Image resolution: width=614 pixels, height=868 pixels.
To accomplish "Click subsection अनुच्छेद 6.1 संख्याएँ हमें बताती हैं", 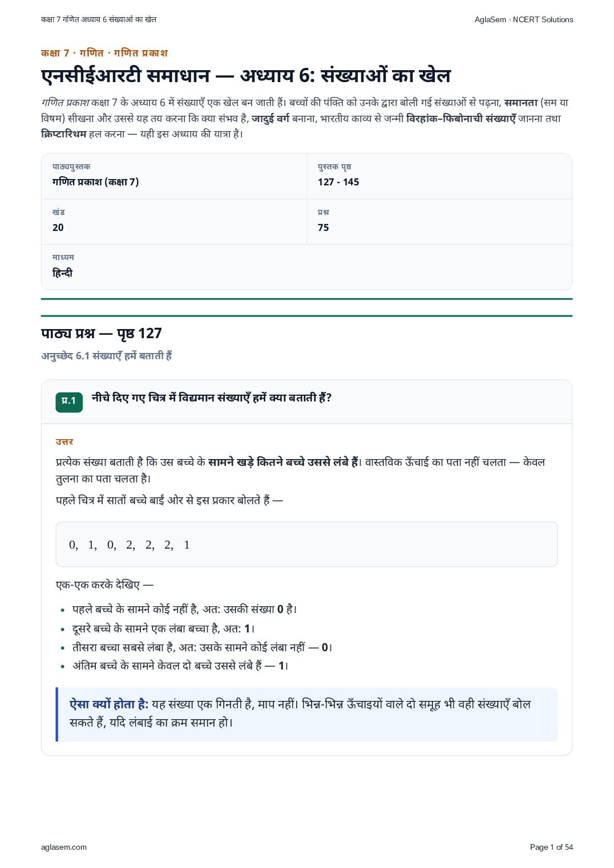I will [107, 356].
